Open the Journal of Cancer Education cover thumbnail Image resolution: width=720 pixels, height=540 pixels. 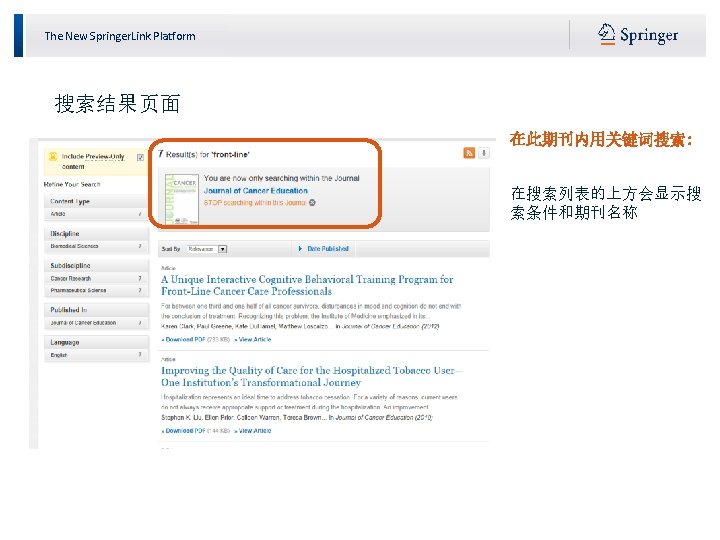[x=182, y=199]
